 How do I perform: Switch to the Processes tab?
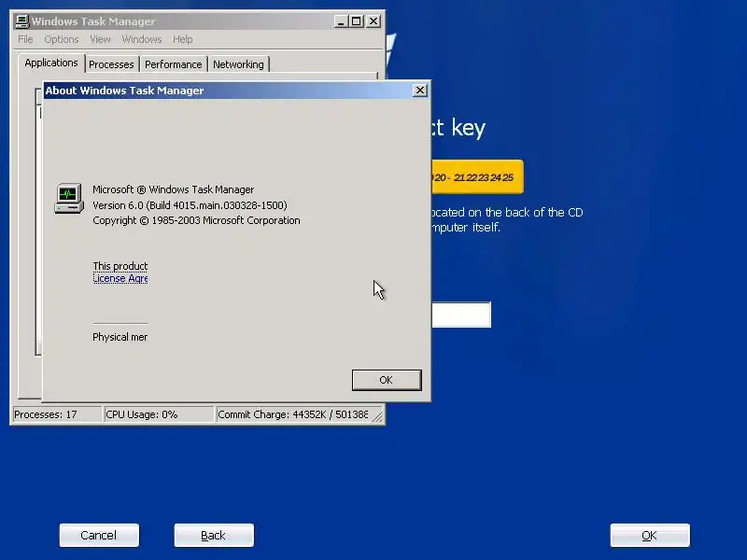point(111,64)
